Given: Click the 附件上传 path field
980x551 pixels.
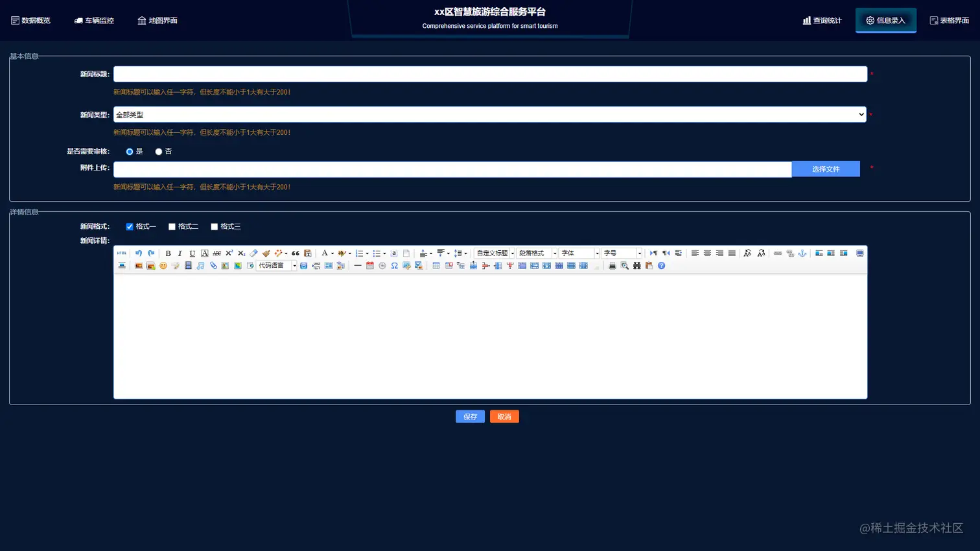Looking at the screenshot, I should [452, 169].
